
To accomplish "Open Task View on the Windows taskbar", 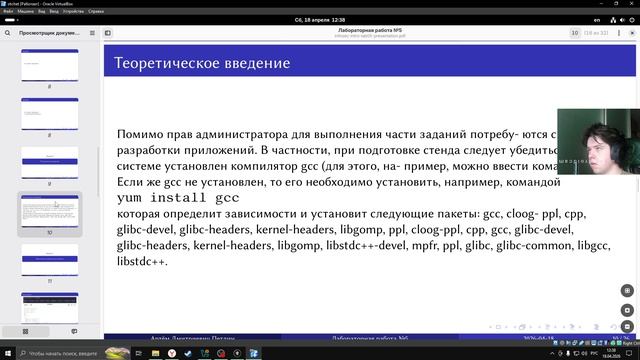I will click(139, 353).
